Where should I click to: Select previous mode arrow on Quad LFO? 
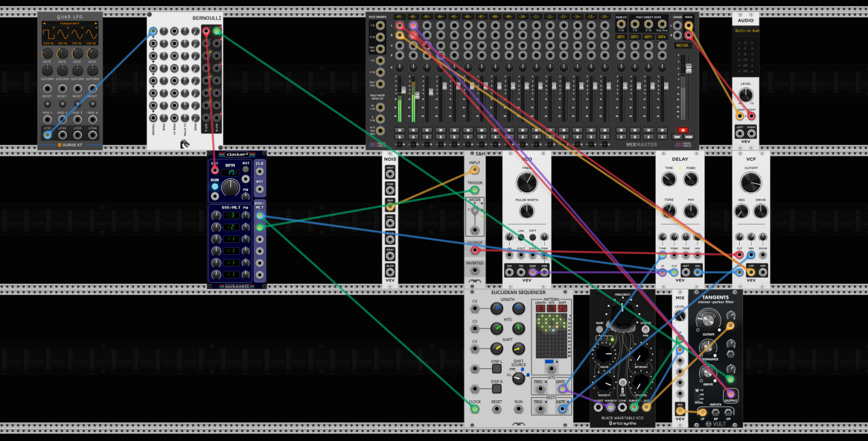point(45,23)
